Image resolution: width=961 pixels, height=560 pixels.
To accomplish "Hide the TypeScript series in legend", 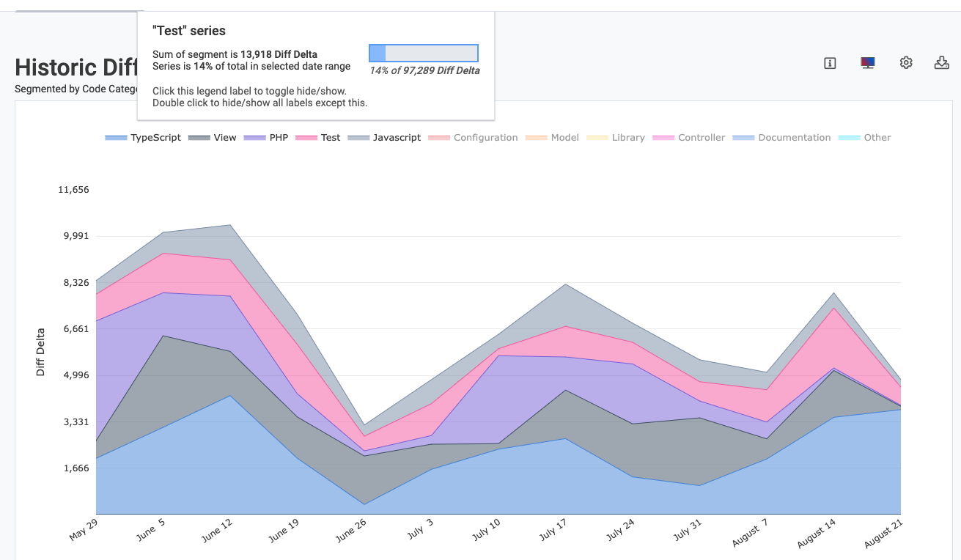I will (x=155, y=138).
